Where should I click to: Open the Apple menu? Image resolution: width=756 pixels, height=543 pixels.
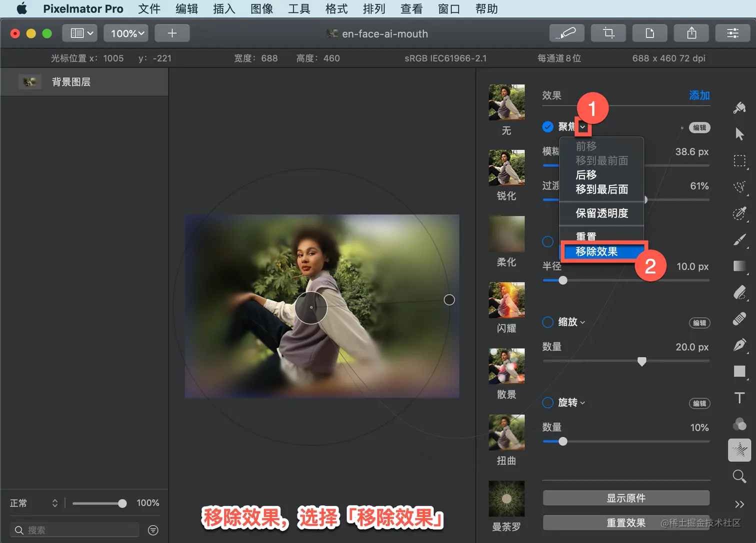pos(22,8)
